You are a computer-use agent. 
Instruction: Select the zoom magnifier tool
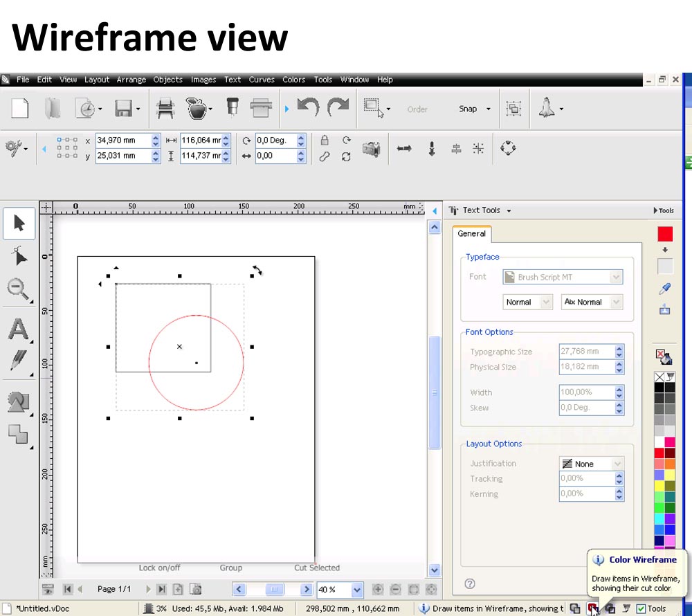click(x=18, y=289)
